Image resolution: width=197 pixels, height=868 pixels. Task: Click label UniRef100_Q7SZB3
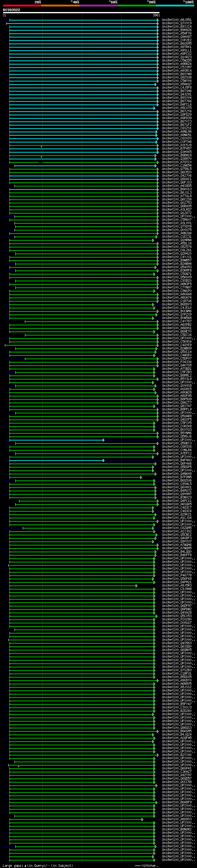click(x=176, y=670)
